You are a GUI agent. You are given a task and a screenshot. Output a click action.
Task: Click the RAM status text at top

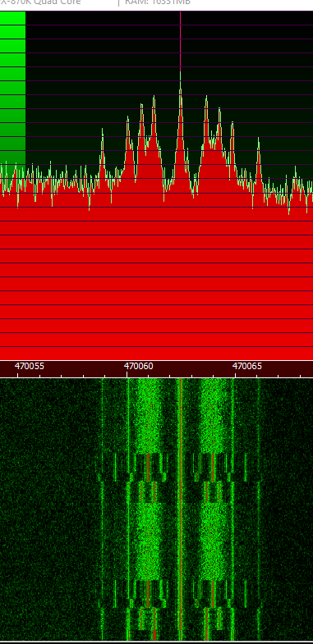158,2
